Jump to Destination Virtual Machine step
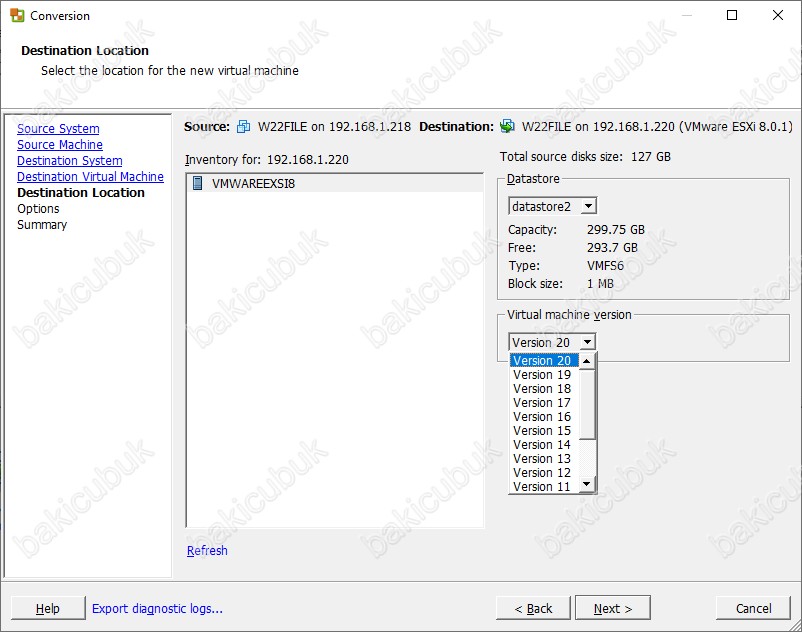802x632 pixels. tap(91, 176)
